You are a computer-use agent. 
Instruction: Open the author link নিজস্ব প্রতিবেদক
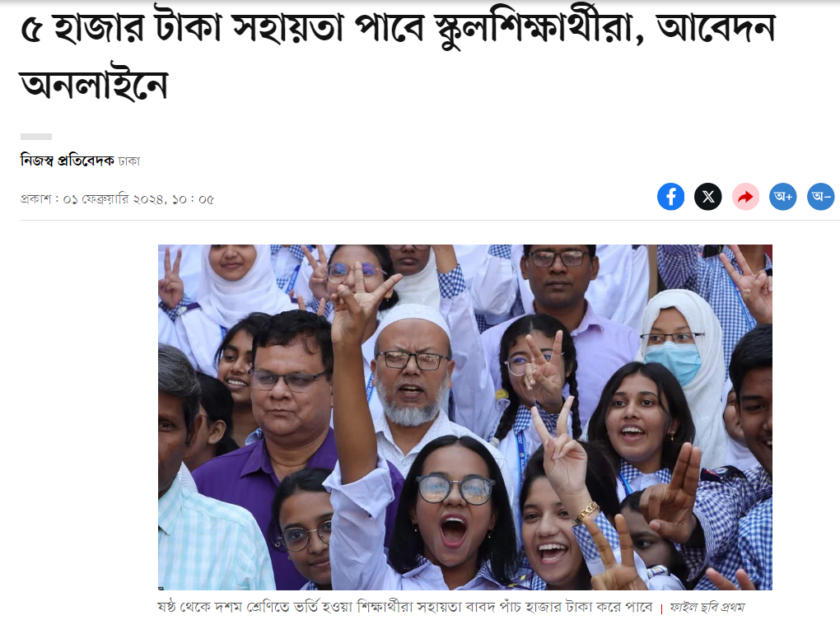68,161
